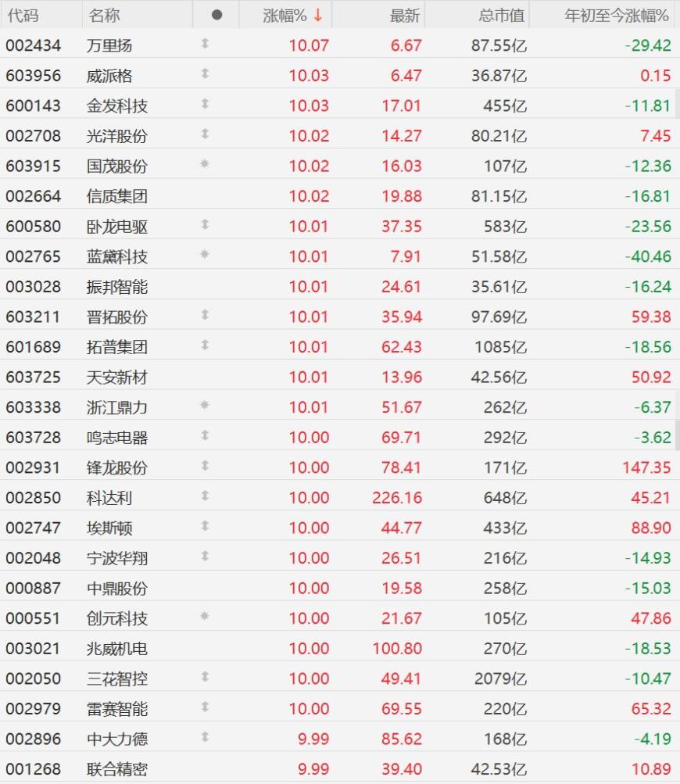Click the star marker icon for 国茂股份

pyautogui.click(x=205, y=163)
